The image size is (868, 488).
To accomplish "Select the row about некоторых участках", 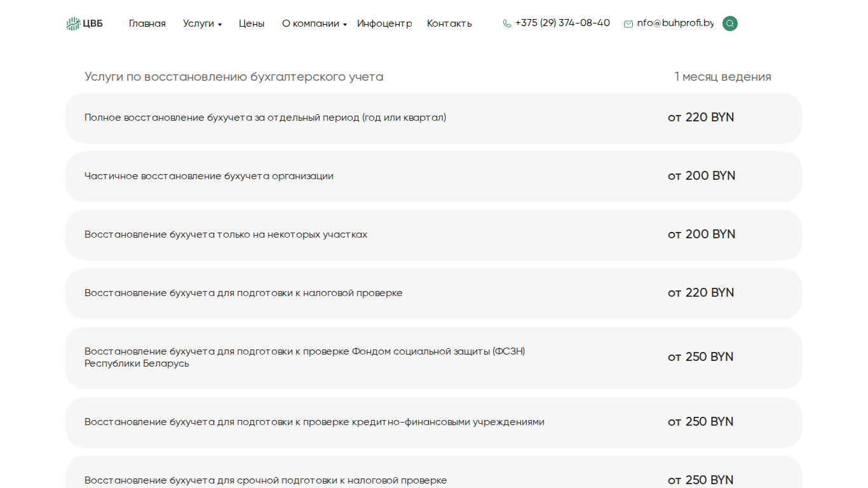I will point(434,235).
